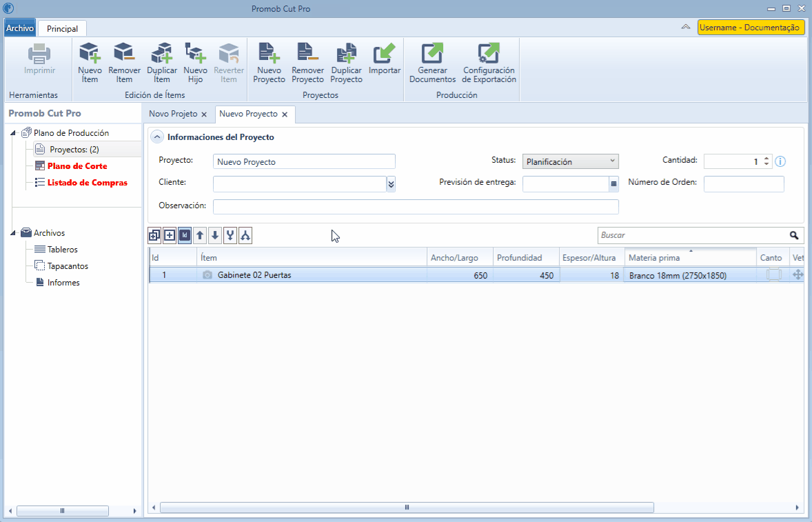Screen dimensions: 812x522
Task: Sort by the Ancho/Largo column header
Action: (460, 257)
